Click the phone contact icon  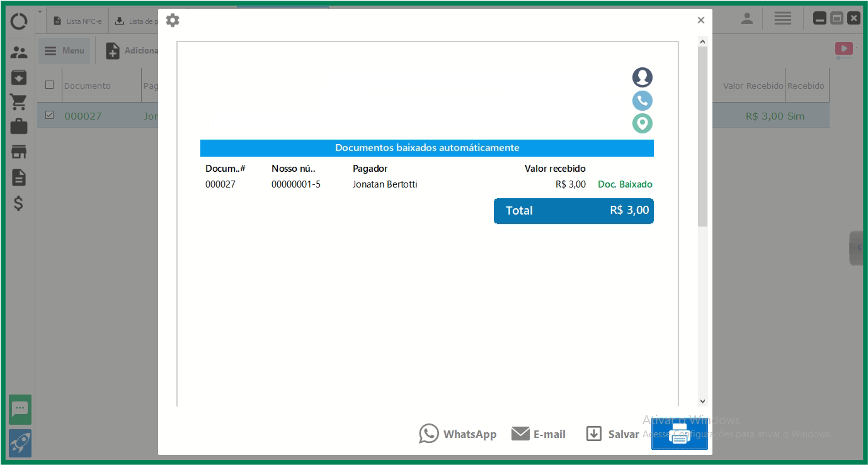pyautogui.click(x=642, y=101)
